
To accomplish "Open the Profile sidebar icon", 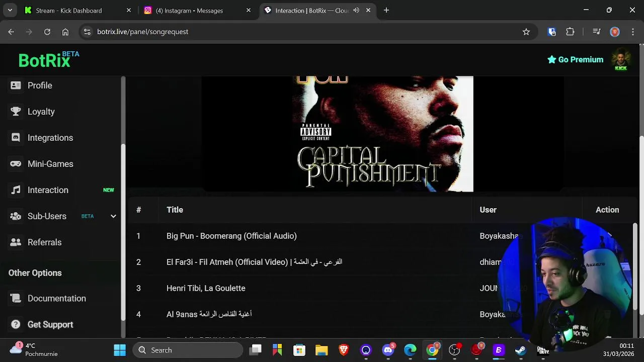I will click(x=16, y=85).
